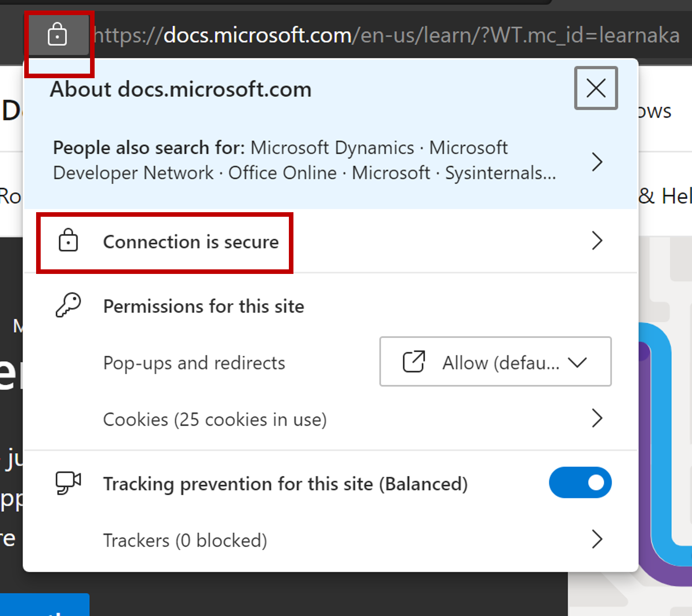This screenshot has width=692, height=616.
Task: Expand the chevron in the Connection is secure row
Action: pyautogui.click(x=597, y=241)
